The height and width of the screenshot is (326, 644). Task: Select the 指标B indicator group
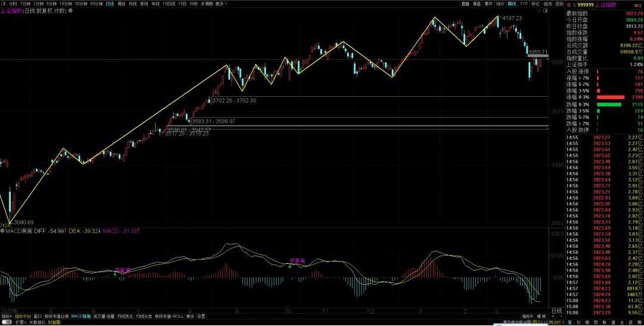(527, 316)
